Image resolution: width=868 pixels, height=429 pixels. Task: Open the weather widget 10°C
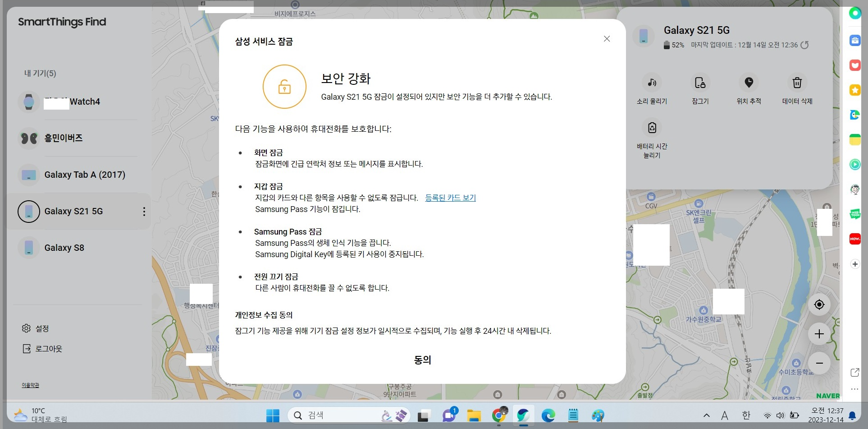coord(41,415)
